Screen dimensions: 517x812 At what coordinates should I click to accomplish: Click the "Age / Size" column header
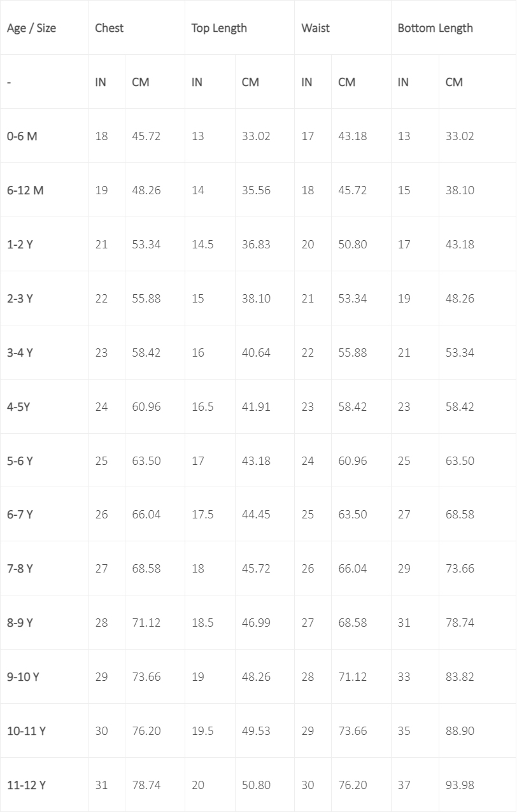(x=31, y=28)
